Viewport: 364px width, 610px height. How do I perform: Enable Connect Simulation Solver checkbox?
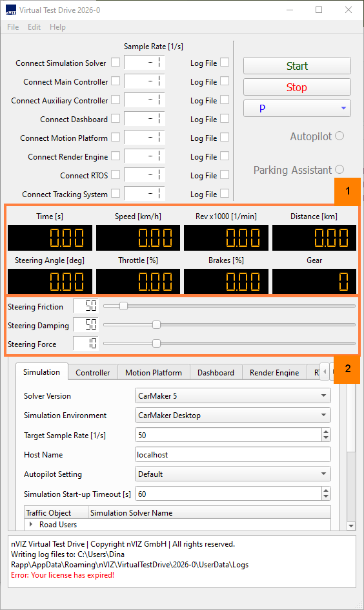click(116, 62)
